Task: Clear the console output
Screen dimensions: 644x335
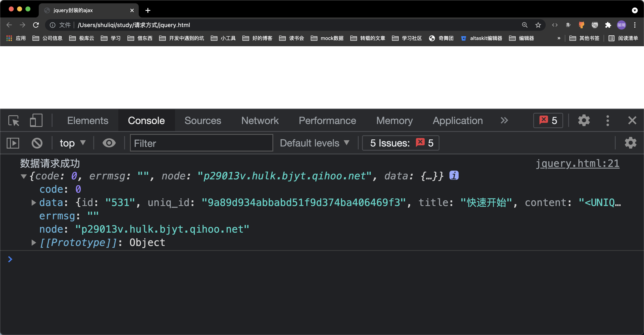Action: click(x=37, y=143)
